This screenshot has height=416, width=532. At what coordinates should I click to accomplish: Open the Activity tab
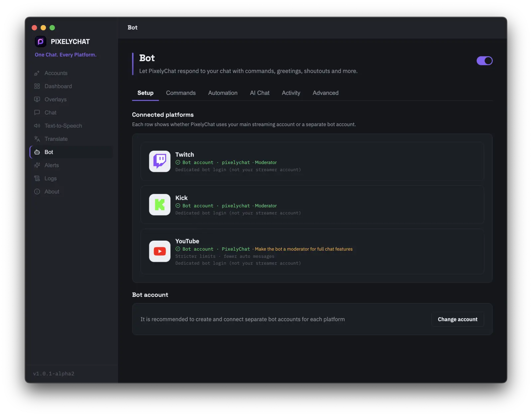tap(291, 93)
